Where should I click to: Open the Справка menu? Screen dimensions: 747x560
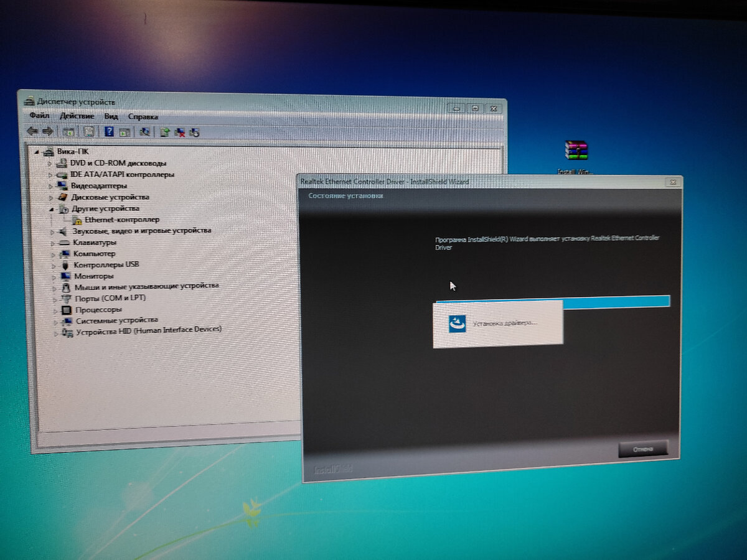tap(143, 117)
